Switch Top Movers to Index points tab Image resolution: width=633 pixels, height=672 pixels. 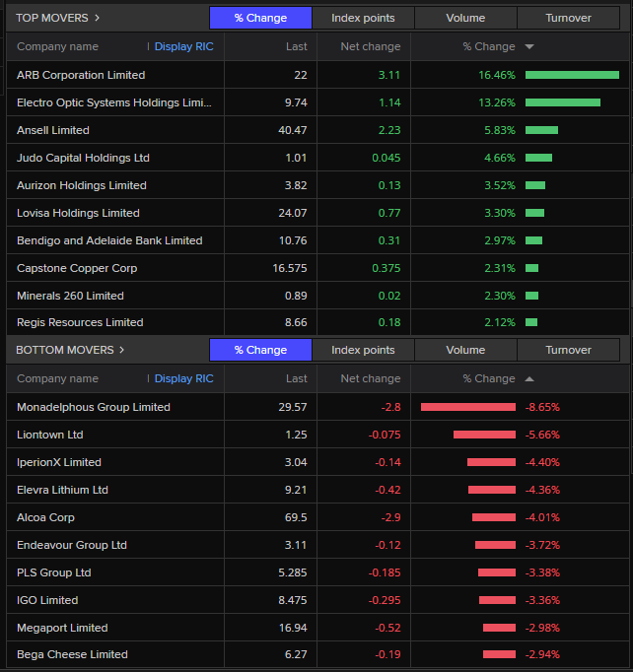pos(363,18)
